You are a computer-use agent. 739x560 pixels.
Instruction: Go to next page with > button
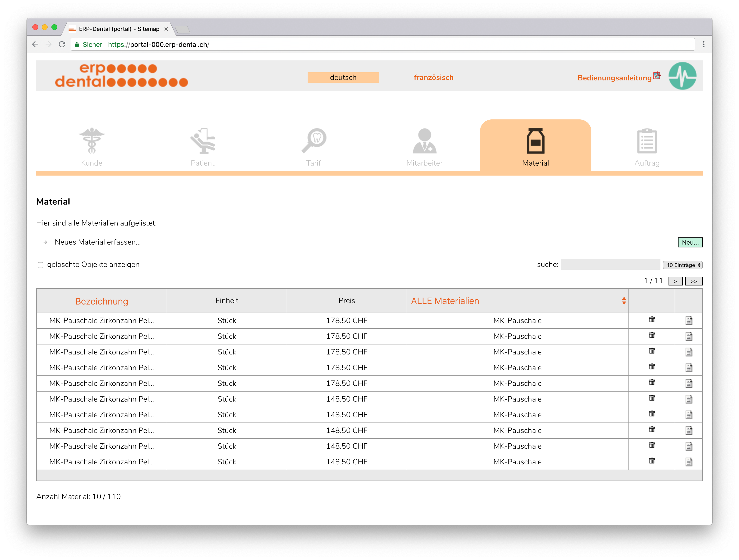click(675, 281)
